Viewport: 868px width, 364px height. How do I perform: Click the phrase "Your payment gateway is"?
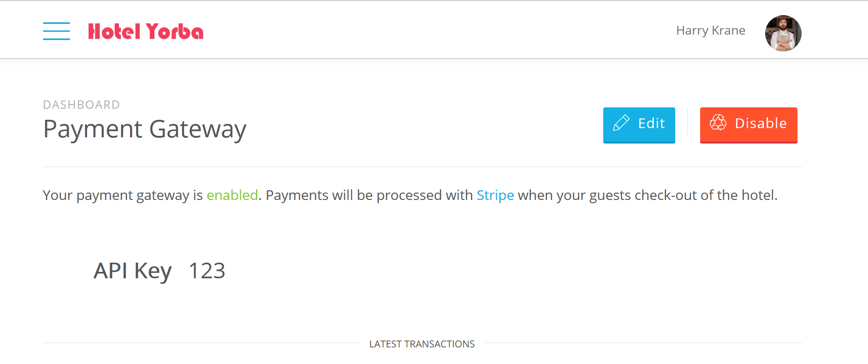123,195
